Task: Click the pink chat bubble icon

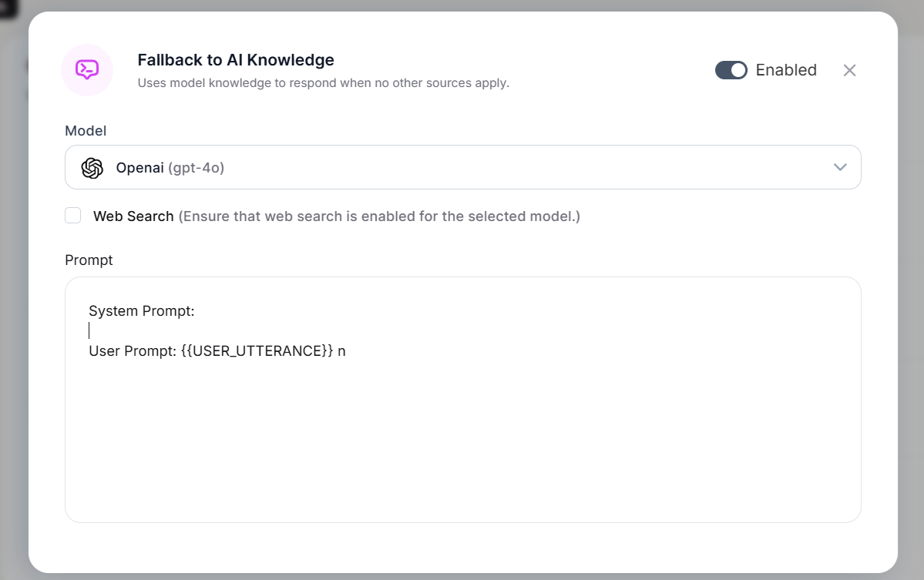Action: (87, 70)
